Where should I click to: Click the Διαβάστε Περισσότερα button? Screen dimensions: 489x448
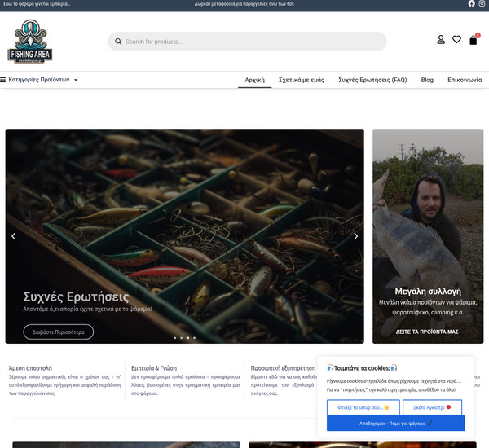59,332
